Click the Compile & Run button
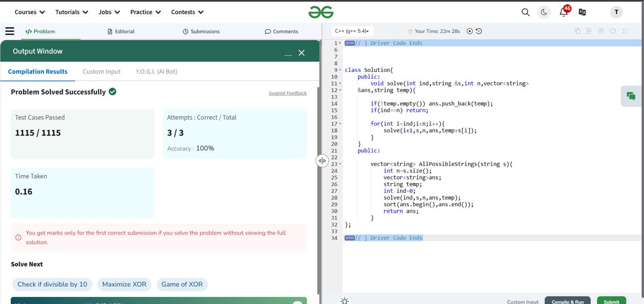The width and height of the screenshot is (644, 304). [567, 301]
